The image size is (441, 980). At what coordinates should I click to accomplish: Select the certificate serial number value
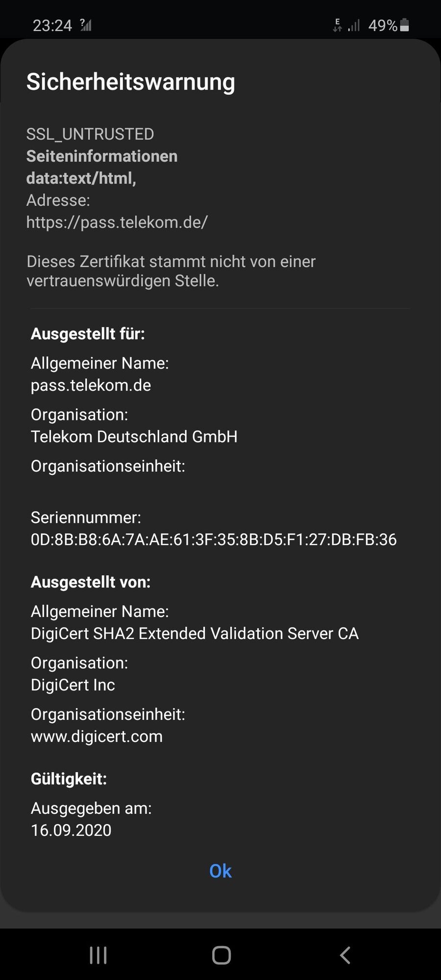tap(214, 539)
